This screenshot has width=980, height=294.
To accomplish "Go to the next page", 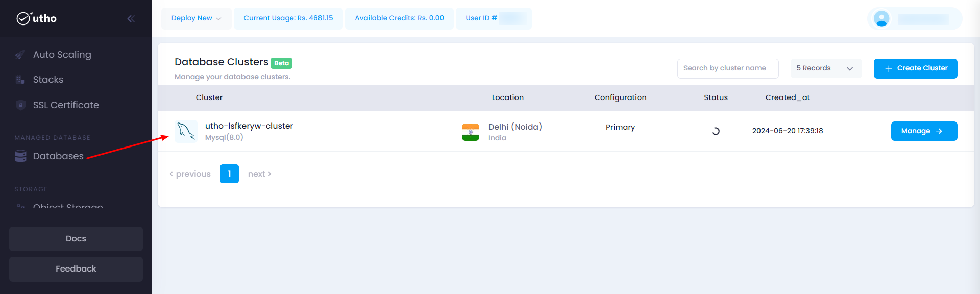I will pyautogui.click(x=260, y=174).
